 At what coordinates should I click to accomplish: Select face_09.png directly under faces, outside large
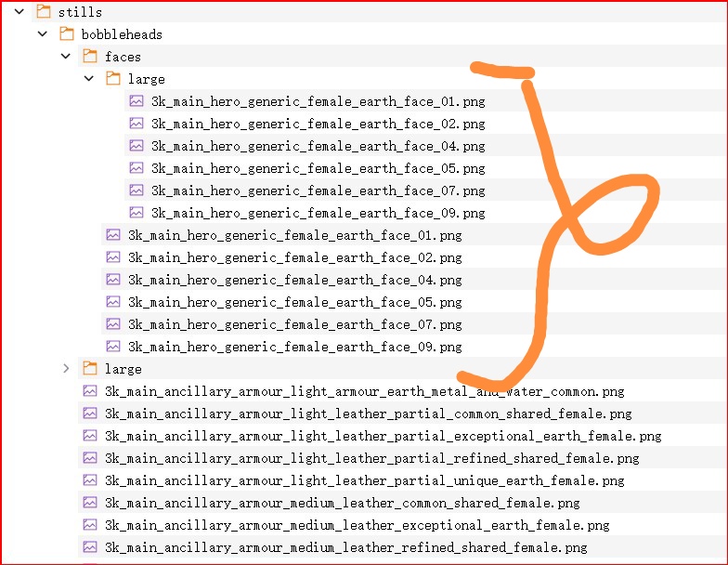[x=294, y=347]
